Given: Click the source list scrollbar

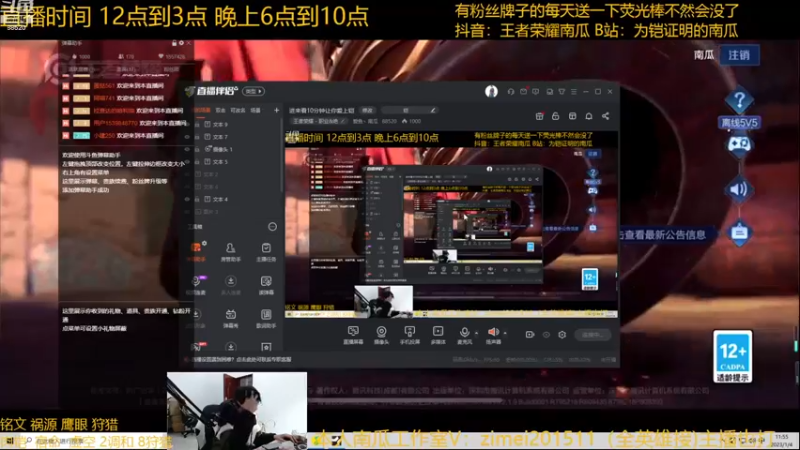Looking at the screenshot, I should pos(282,156).
